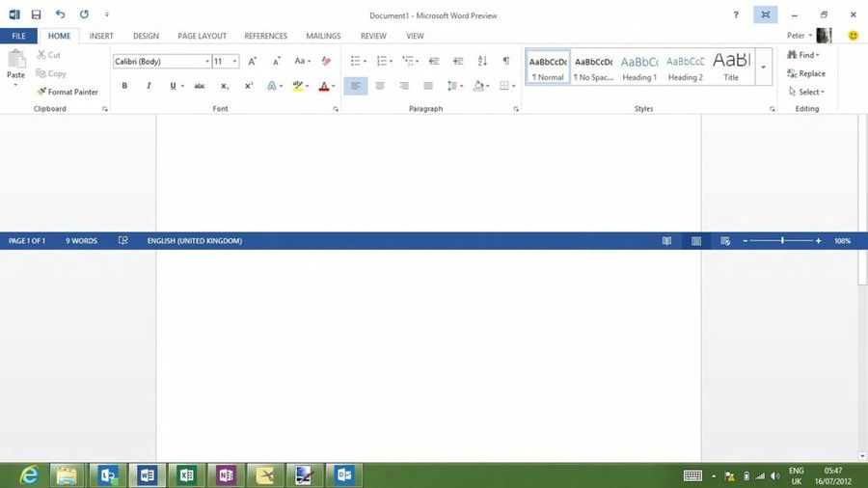Image resolution: width=868 pixels, height=488 pixels.
Task: Click the Replace button
Action: (806, 73)
